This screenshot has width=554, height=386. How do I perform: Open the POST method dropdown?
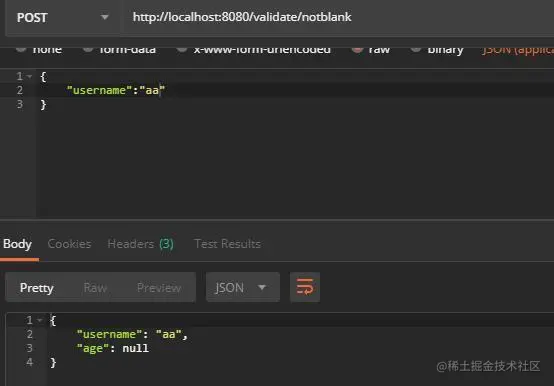(63, 17)
